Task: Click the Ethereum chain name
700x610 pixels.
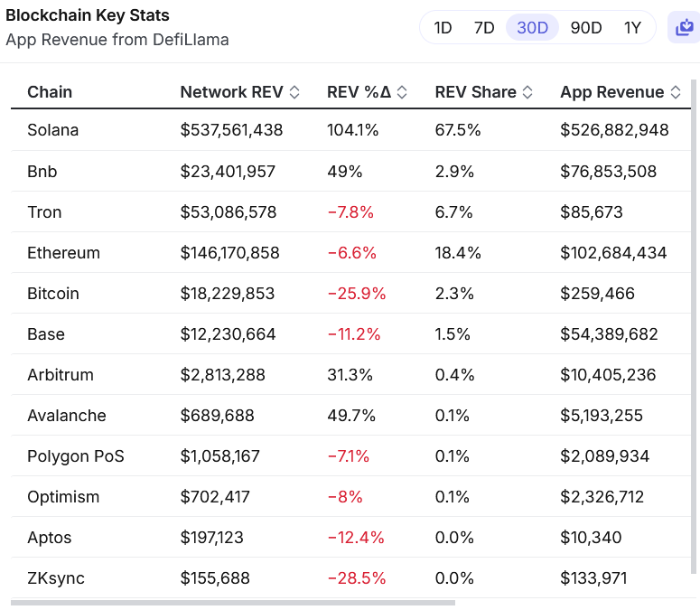Action: pos(63,253)
